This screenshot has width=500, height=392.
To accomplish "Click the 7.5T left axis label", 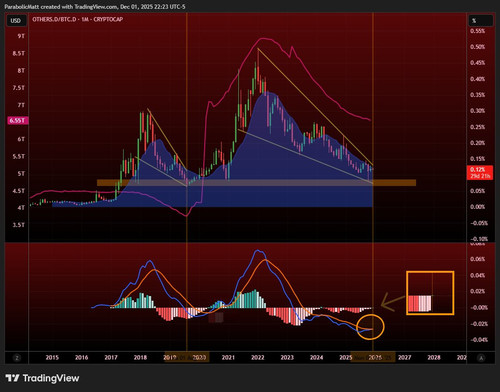I will coord(19,88).
